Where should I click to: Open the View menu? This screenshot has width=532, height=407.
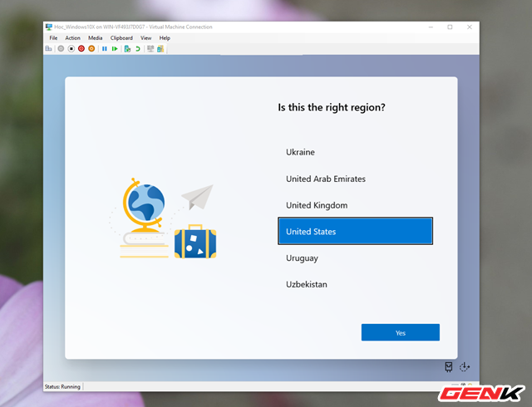pyautogui.click(x=146, y=38)
